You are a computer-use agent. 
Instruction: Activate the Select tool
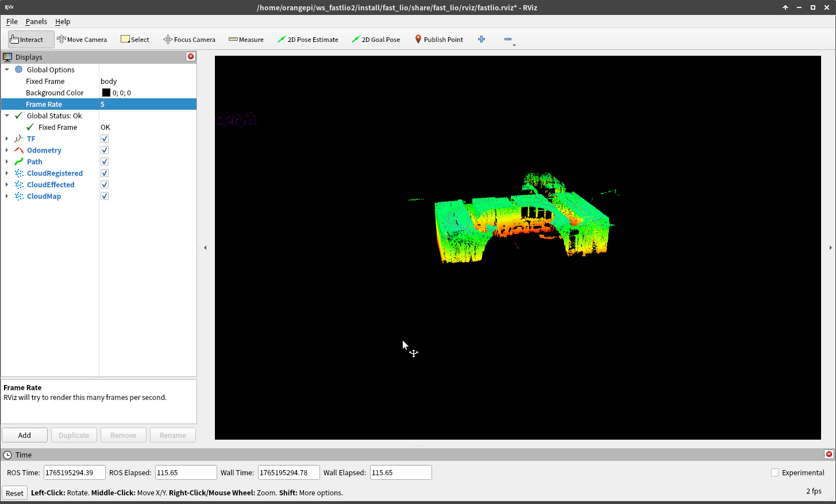tap(135, 40)
